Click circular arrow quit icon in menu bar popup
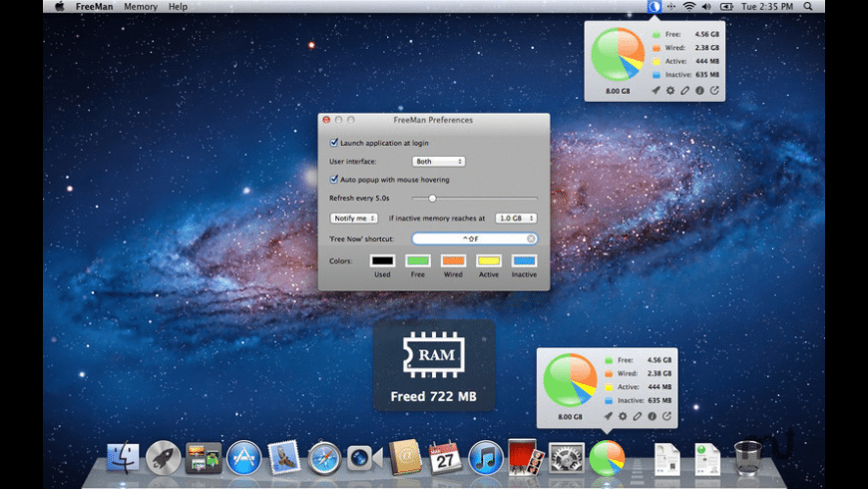The image size is (868, 489). click(x=714, y=90)
